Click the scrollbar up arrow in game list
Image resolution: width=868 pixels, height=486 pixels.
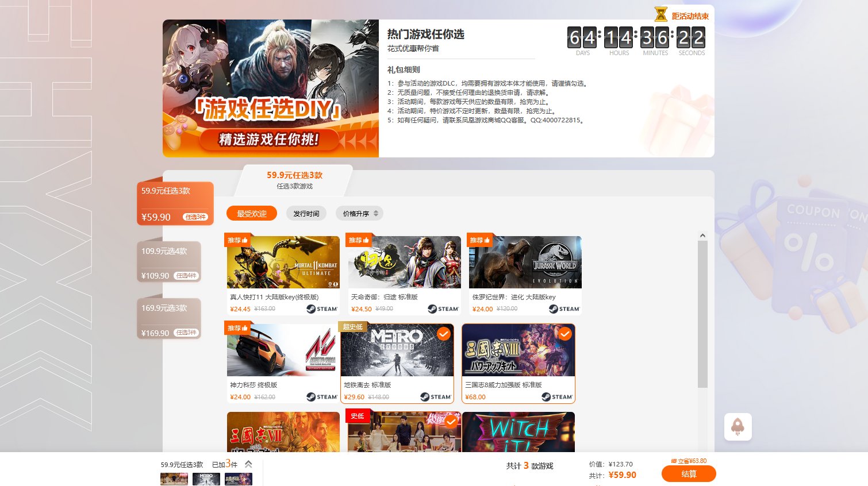pyautogui.click(x=702, y=236)
